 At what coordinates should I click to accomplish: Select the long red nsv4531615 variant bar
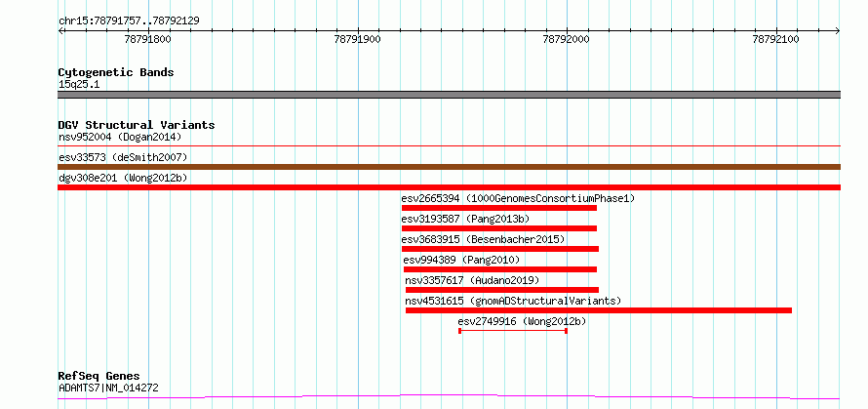tap(599, 310)
